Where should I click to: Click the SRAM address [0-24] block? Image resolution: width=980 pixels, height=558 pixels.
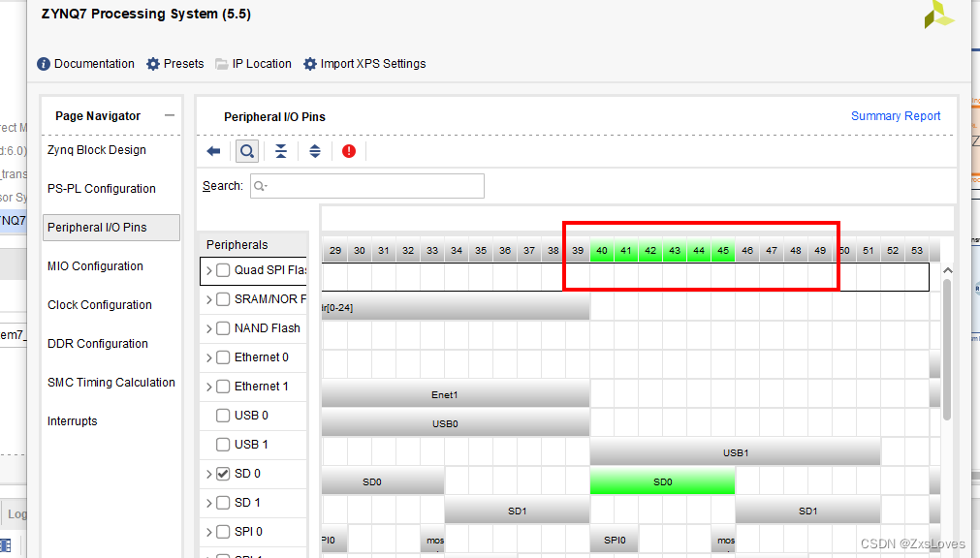click(x=456, y=307)
